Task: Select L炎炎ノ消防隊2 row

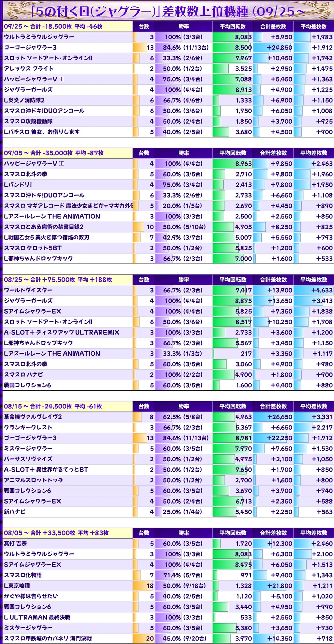Action: click(168, 101)
